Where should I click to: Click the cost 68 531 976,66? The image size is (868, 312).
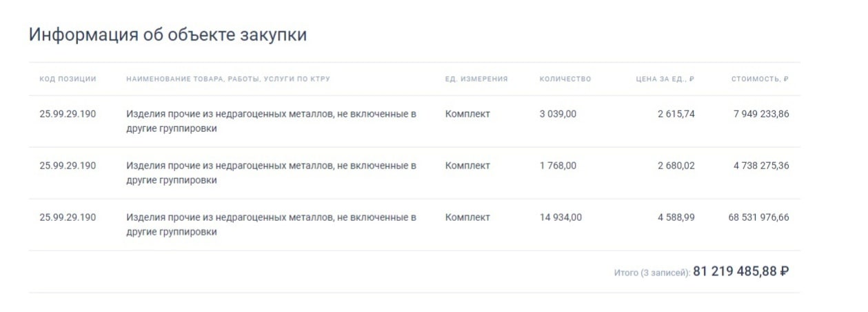coord(759,217)
